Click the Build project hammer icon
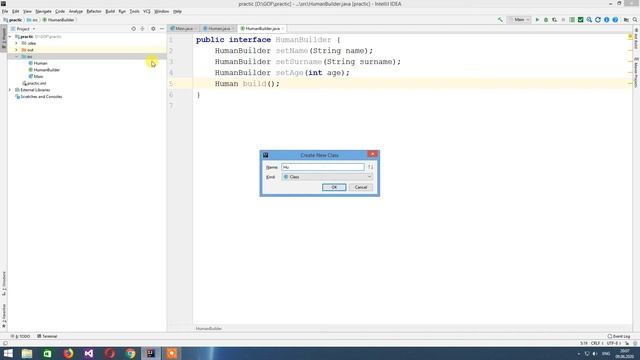Screen dimensions: 640x360 click(500, 20)
